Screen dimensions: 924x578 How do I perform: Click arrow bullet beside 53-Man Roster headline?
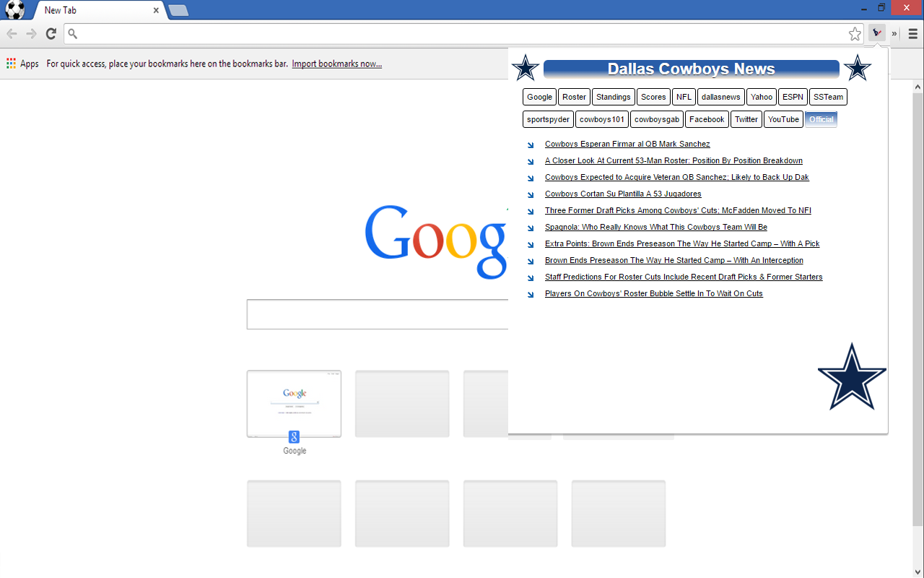[x=531, y=161]
